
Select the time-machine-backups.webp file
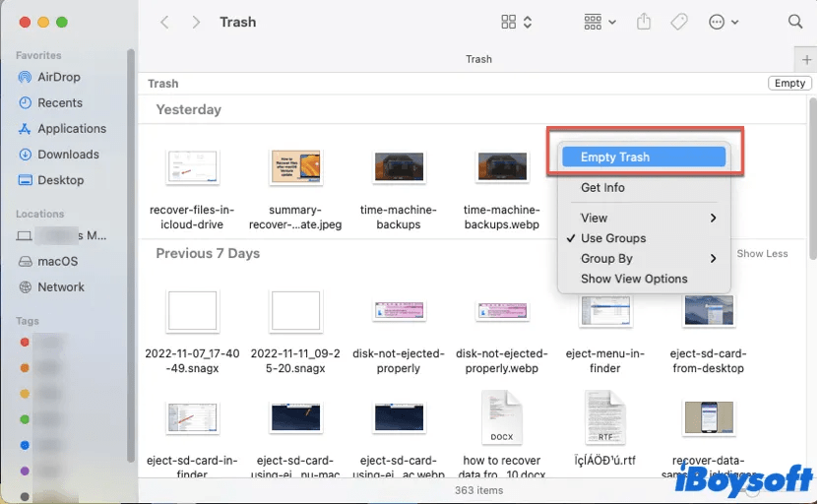point(502,167)
